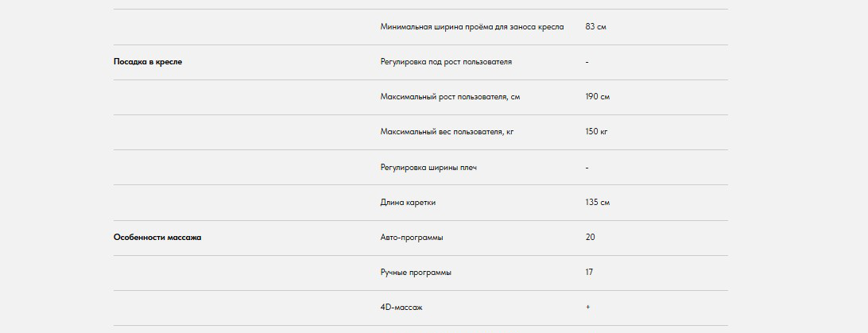Select the '4D-массаж' label
This screenshot has width=868, height=333.
[401, 308]
